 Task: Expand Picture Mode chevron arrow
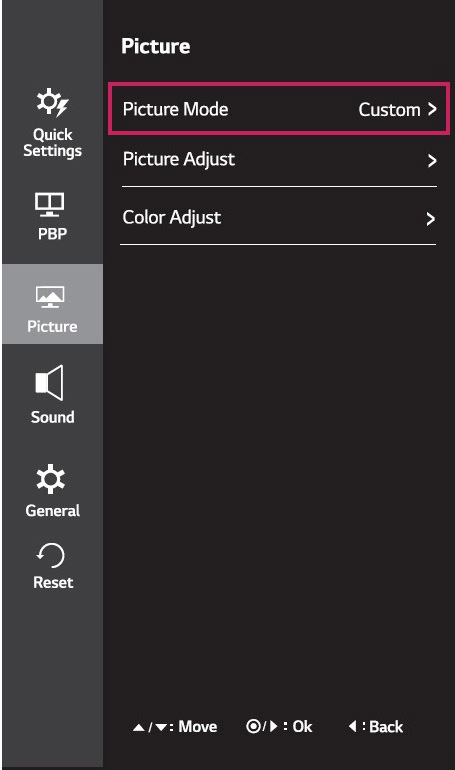[431, 109]
